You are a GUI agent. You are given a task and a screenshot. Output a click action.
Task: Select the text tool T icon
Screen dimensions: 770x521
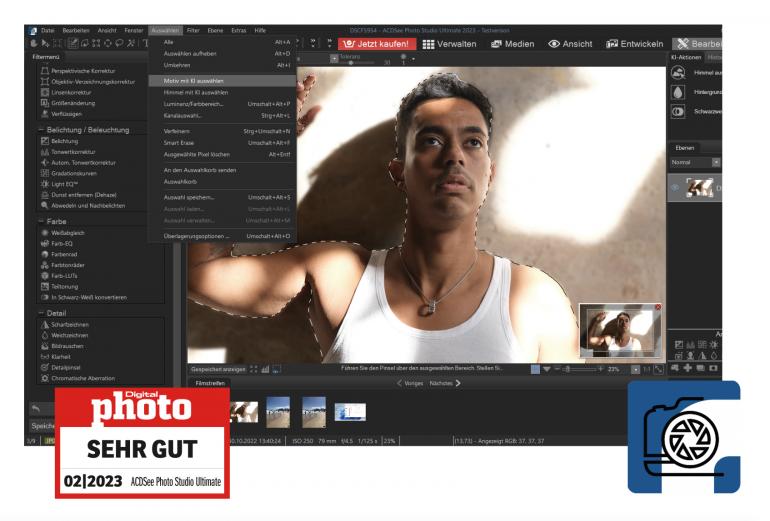tap(145, 43)
